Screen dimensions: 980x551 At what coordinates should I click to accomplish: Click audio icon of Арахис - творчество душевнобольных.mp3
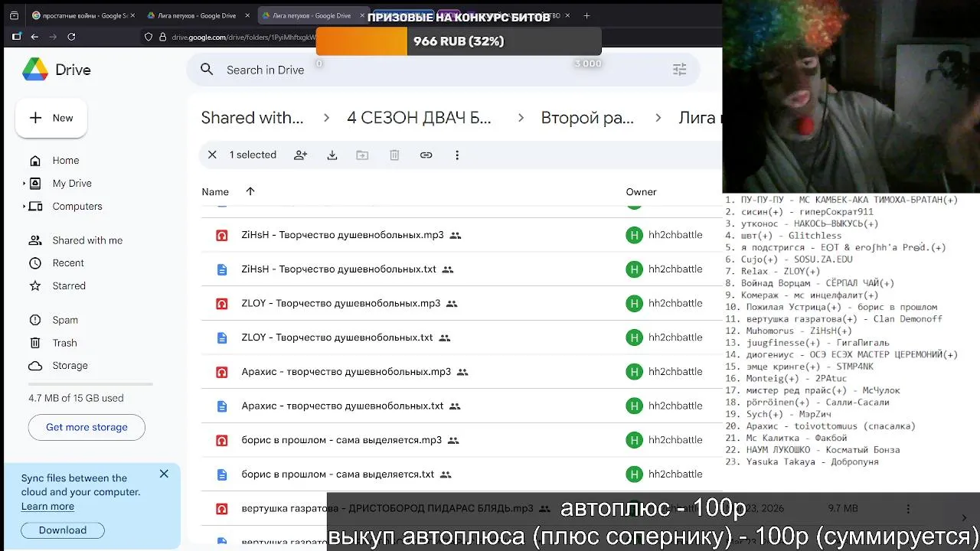coord(222,372)
